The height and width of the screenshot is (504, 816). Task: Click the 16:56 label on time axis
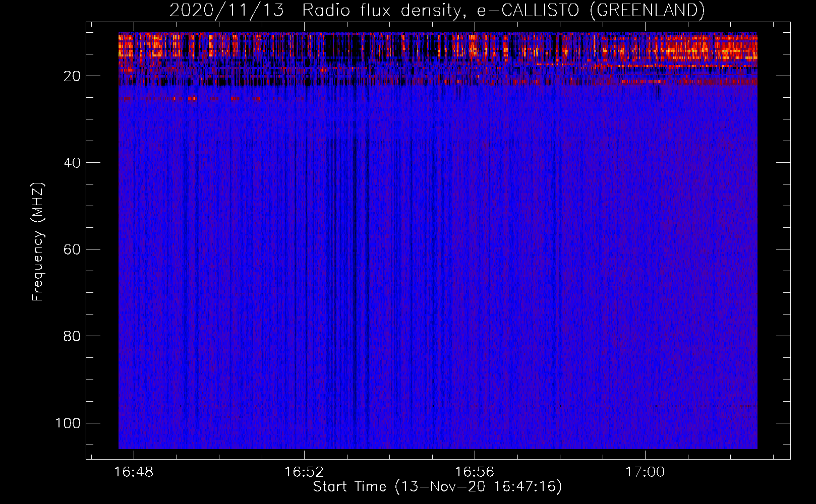[x=475, y=472]
